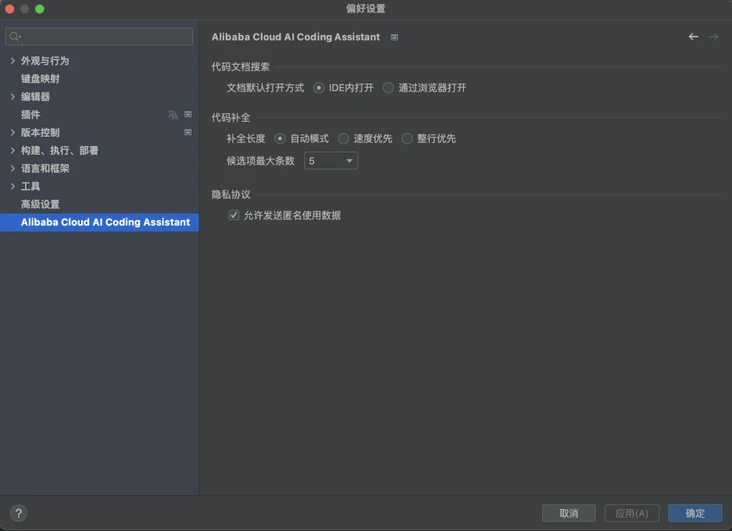This screenshot has width=732, height=531.
Task: Focus the settings search field
Action: tap(99, 36)
